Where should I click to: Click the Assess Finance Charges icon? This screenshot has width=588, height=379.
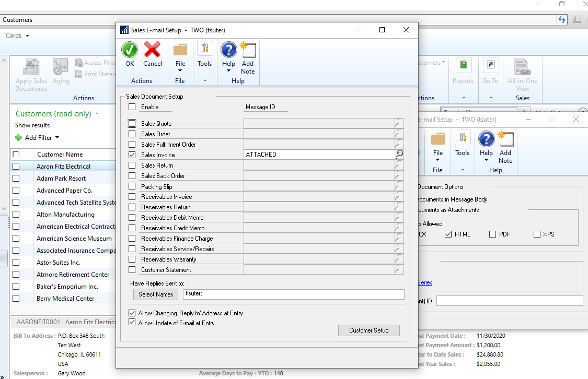click(79, 63)
